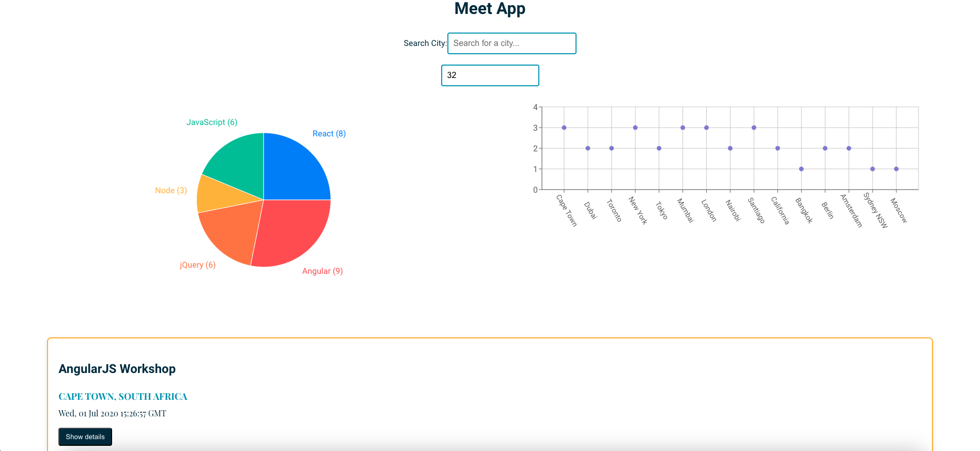Click the Mumbai scatter point
Image resolution: width=980 pixels, height=451 pixels.
point(683,128)
